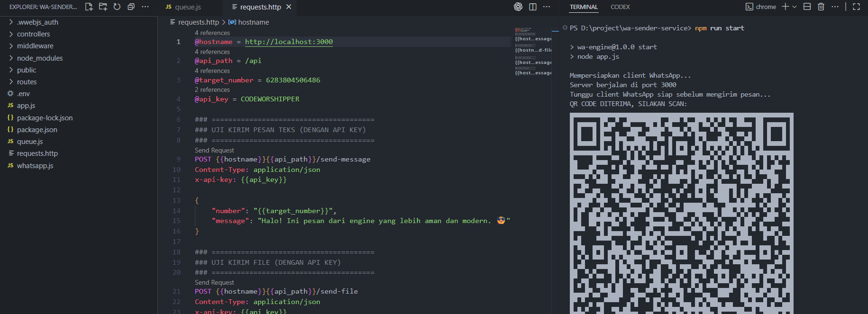Viewport: 868px width, 314px height.
Task: Click the New File icon in Explorer
Action: click(x=89, y=7)
